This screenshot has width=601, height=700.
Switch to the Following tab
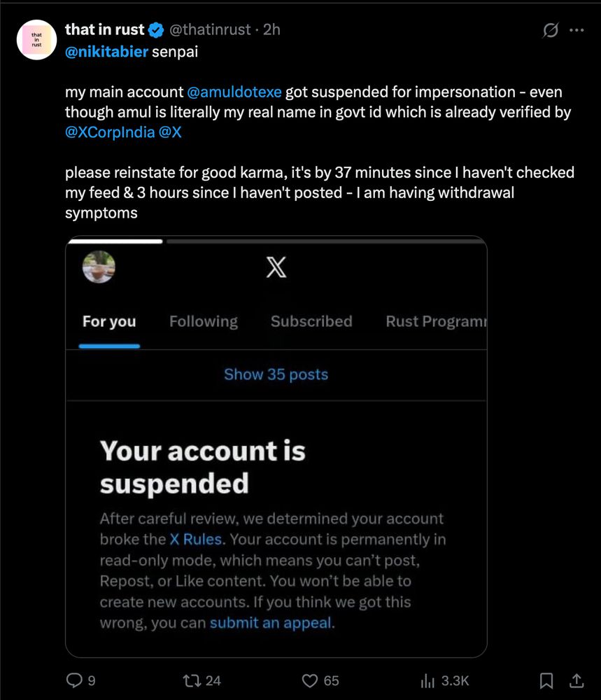click(204, 321)
